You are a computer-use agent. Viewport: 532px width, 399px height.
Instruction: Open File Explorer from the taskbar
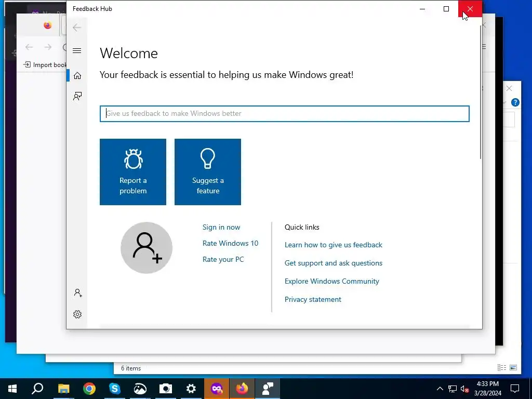click(x=63, y=389)
